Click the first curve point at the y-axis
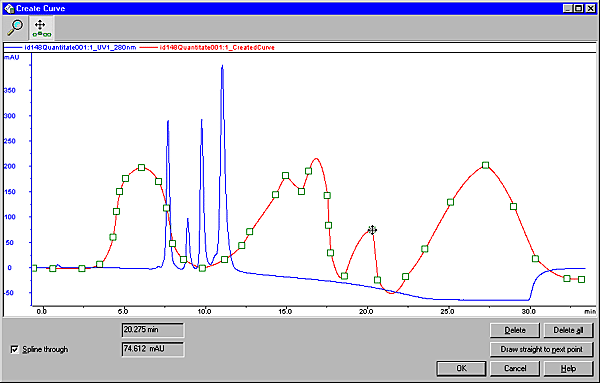 click(34, 268)
